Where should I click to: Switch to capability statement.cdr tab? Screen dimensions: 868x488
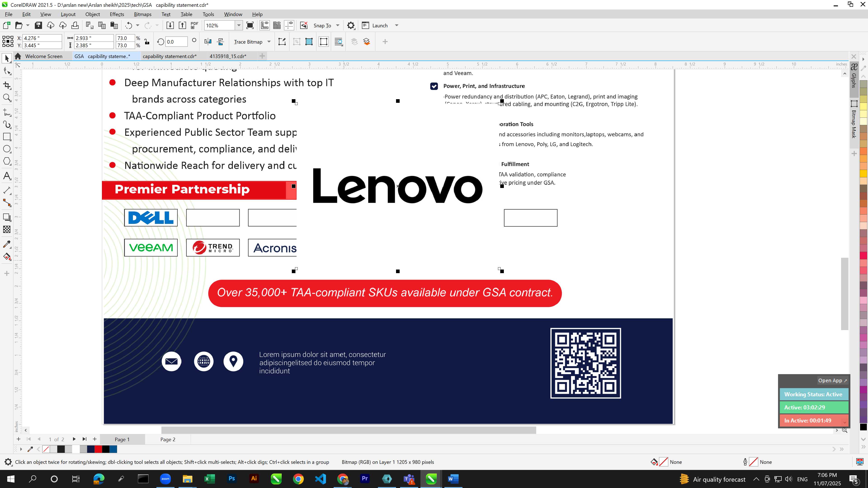pos(170,56)
